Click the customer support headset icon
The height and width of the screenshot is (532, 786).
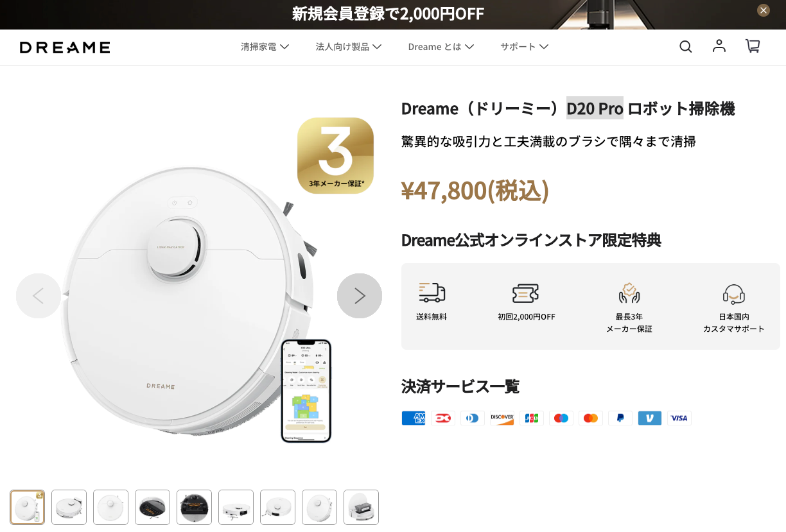click(733, 294)
